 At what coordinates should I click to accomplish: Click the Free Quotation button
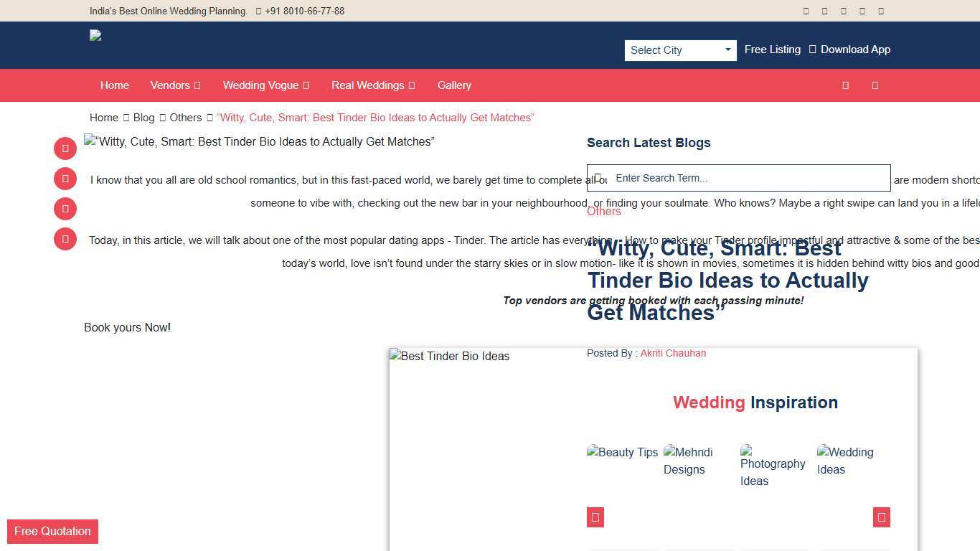point(52,531)
